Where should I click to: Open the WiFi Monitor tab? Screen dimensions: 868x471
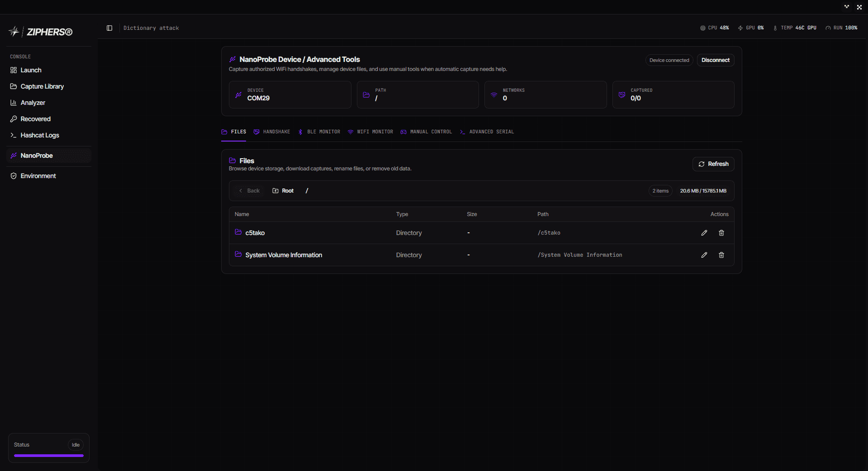[x=370, y=132]
